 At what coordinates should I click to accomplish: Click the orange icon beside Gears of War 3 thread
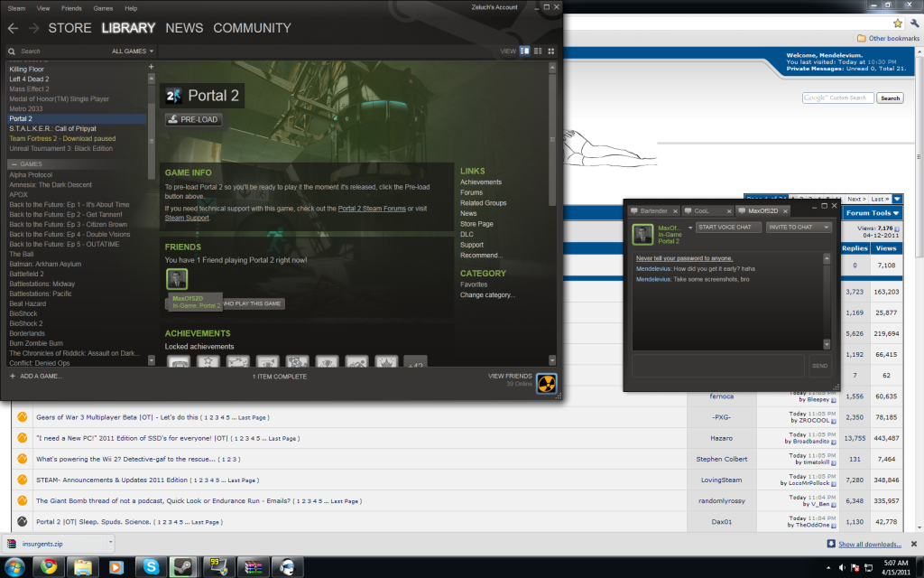pos(23,417)
